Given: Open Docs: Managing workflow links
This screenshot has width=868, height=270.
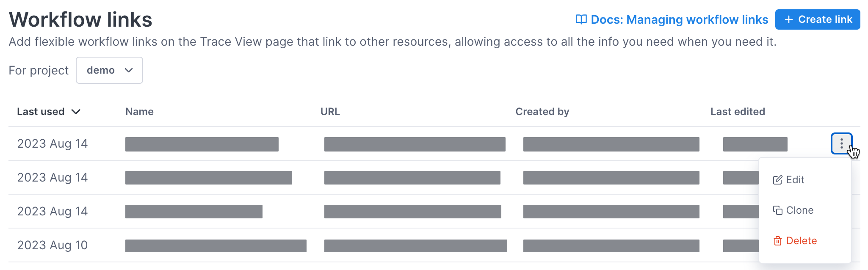Looking at the screenshot, I should tap(679, 19).
